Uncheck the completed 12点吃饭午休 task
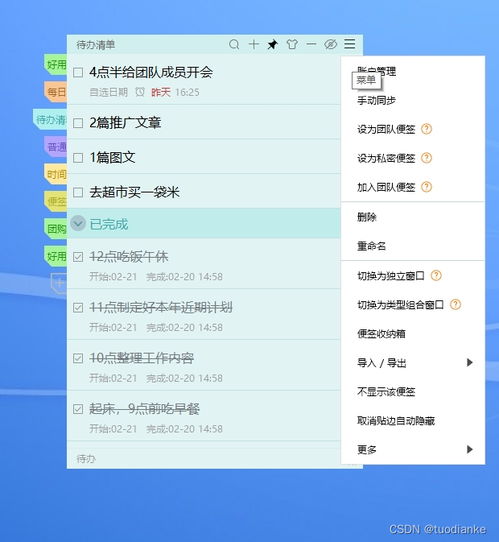This screenshot has width=499, height=542. (x=78, y=257)
